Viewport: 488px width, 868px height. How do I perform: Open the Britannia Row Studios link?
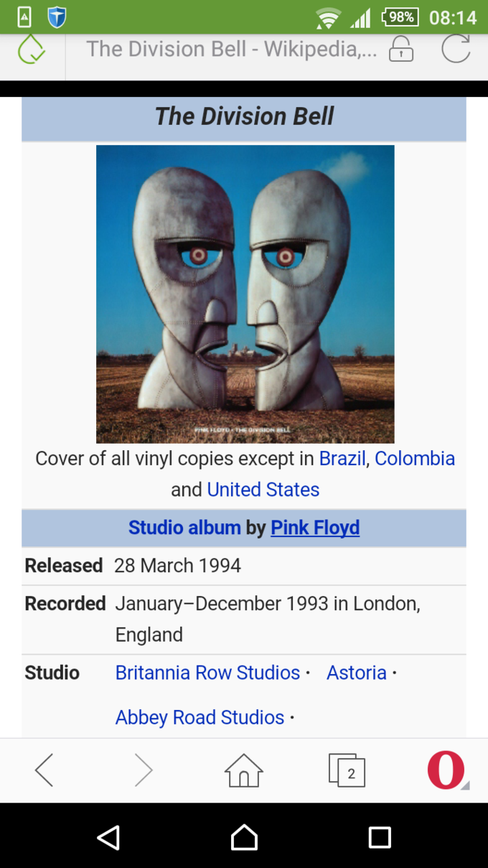(x=207, y=673)
